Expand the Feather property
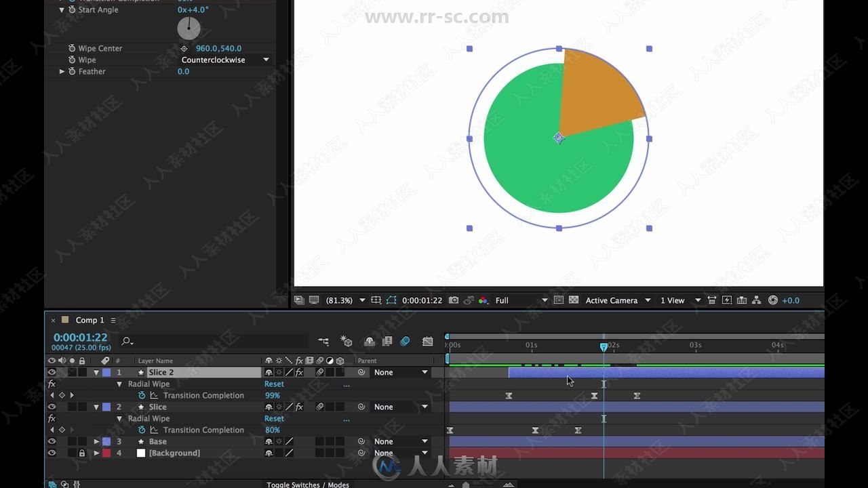The image size is (868, 488). tap(62, 71)
